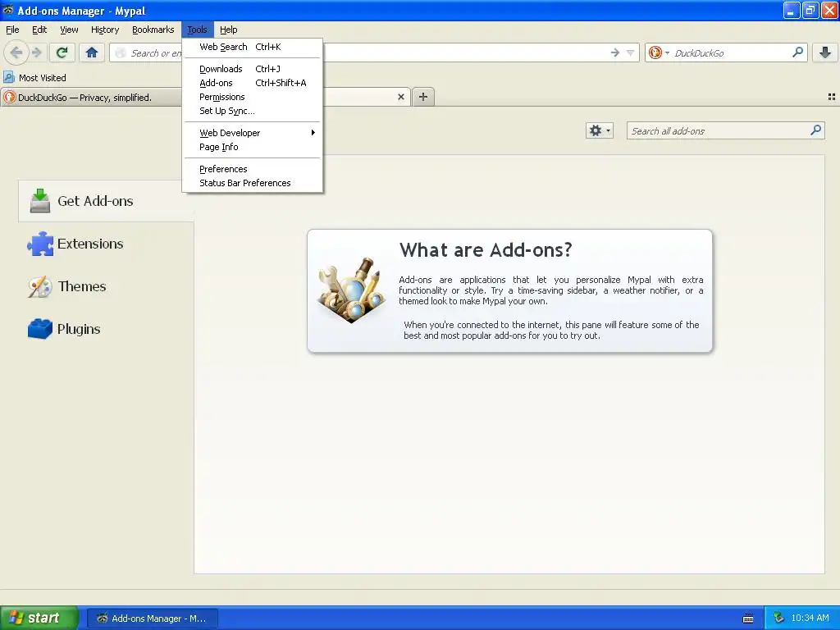Reload the current page
The image size is (840, 630).
coord(62,52)
